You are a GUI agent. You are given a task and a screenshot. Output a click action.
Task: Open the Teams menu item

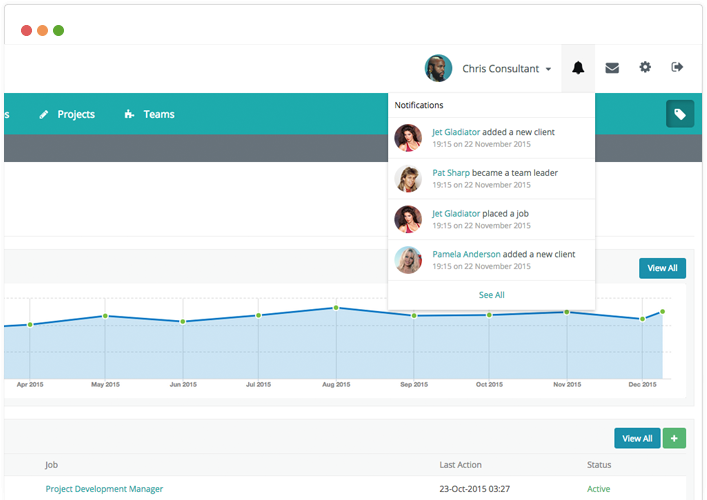coord(159,115)
